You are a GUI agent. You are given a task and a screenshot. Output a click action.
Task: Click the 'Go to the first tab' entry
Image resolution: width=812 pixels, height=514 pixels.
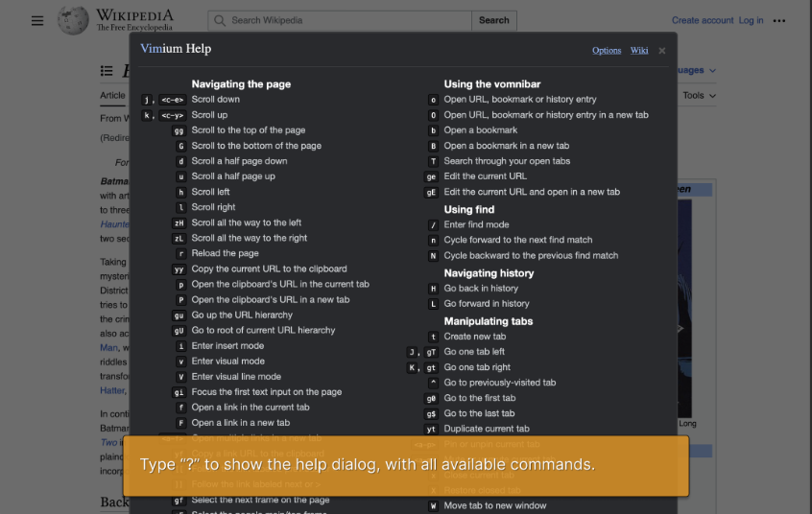click(480, 398)
